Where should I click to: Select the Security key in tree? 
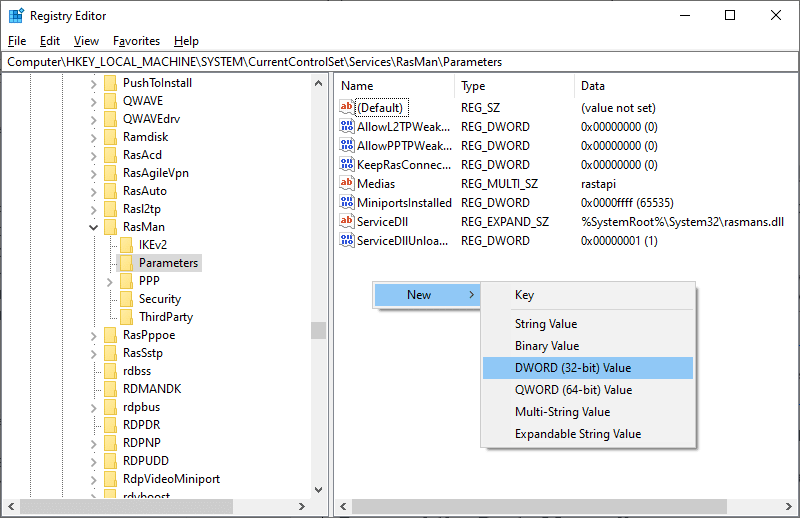click(x=159, y=299)
